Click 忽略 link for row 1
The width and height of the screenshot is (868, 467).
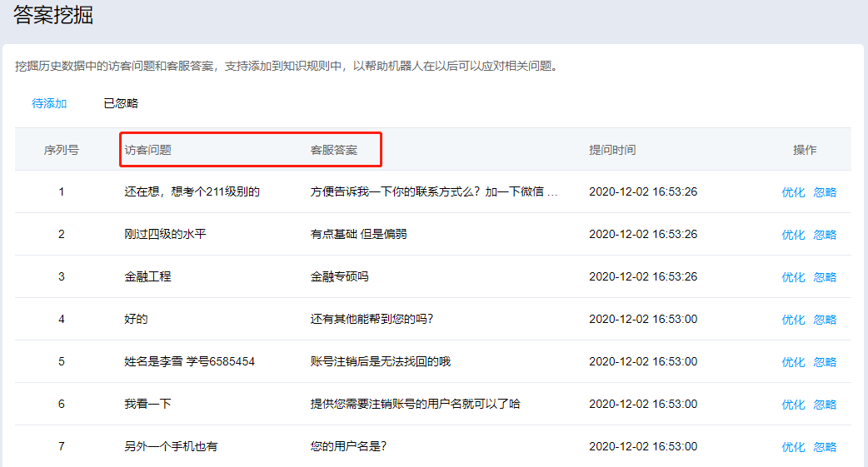(x=825, y=192)
